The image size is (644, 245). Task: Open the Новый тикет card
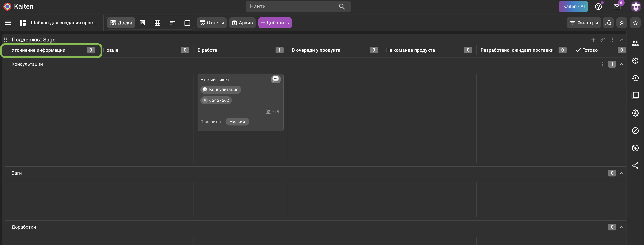coord(240,102)
